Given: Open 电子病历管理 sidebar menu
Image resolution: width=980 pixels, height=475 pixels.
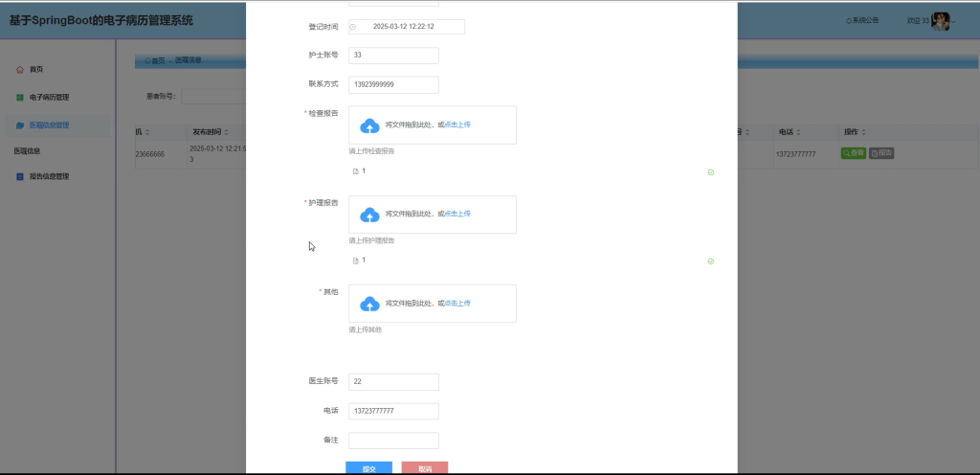Looking at the screenshot, I should 50,98.
